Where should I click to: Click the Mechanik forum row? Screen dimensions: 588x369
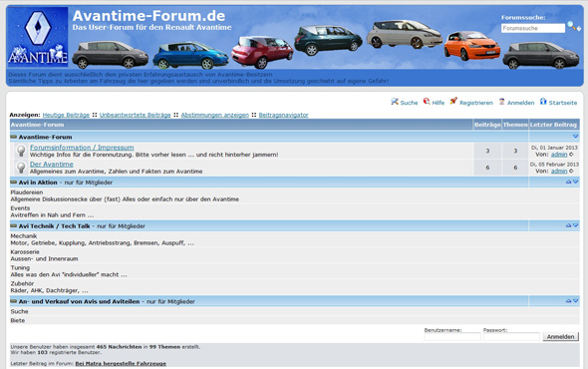point(294,239)
